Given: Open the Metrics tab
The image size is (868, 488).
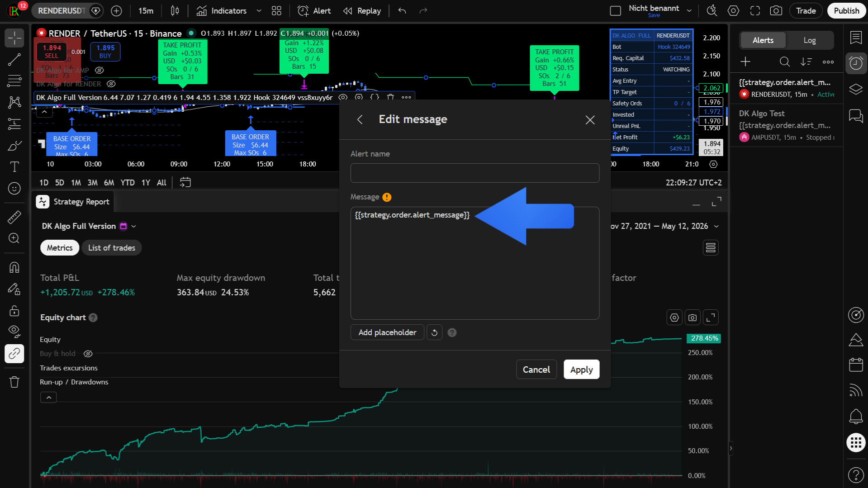Looking at the screenshot, I should pos(60,248).
